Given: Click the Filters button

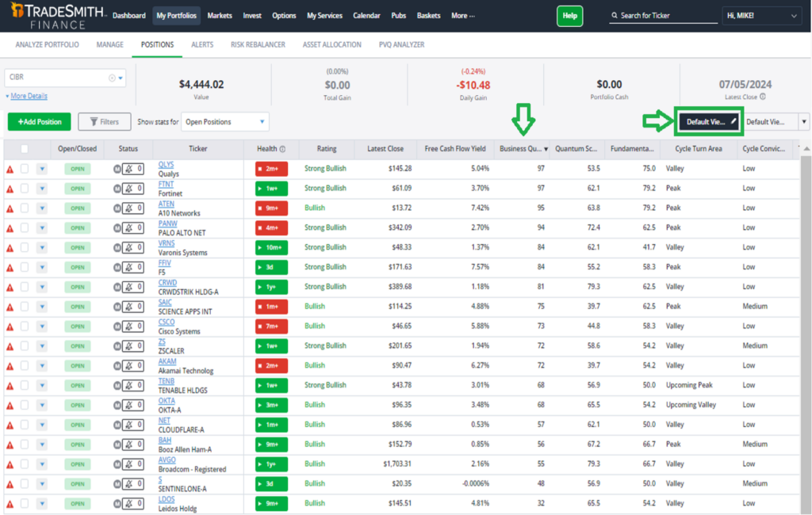Looking at the screenshot, I should pos(105,122).
